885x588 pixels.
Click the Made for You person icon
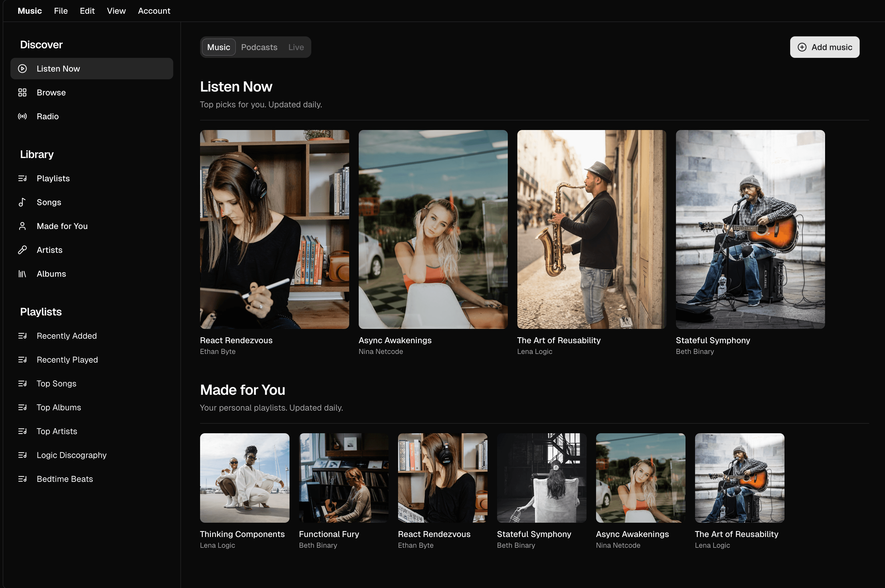tap(22, 226)
